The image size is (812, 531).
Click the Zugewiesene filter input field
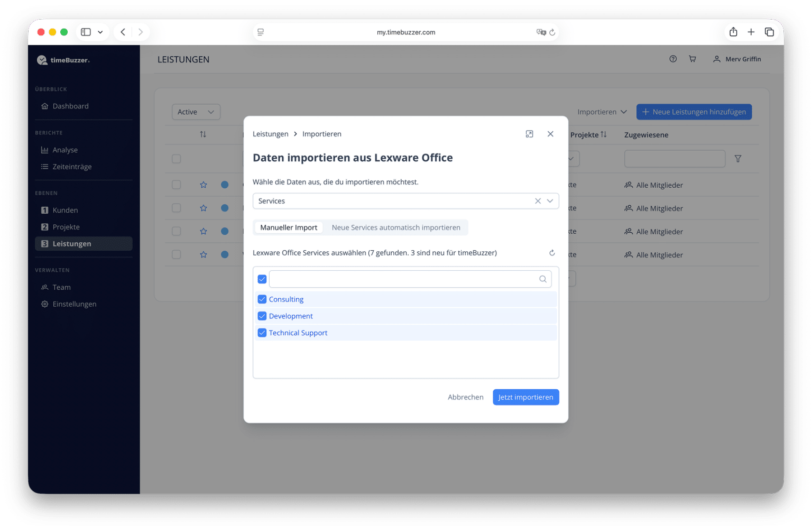coord(675,159)
